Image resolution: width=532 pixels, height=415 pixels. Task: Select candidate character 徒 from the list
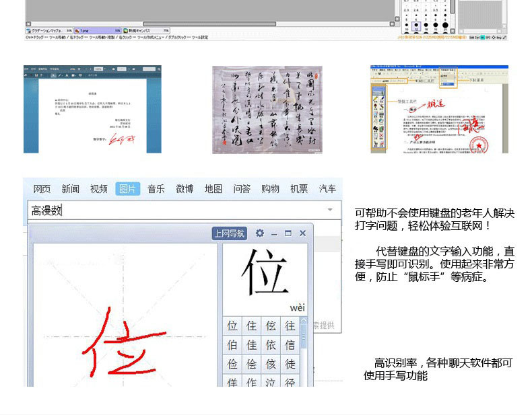pos(290,364)
